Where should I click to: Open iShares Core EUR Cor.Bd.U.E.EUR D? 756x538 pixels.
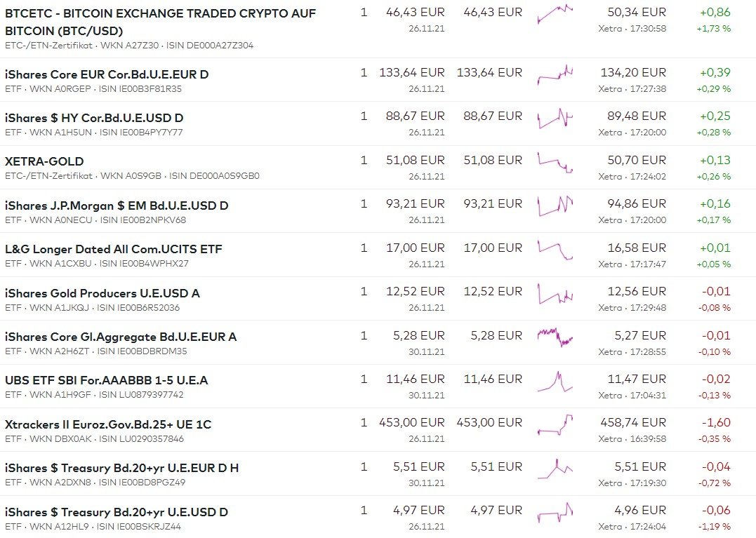pyautogui.click(x=107, y=74)
